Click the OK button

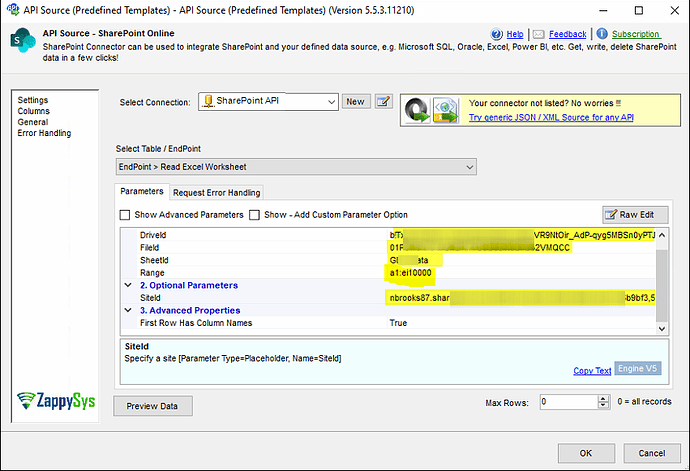tap(586, 453)
